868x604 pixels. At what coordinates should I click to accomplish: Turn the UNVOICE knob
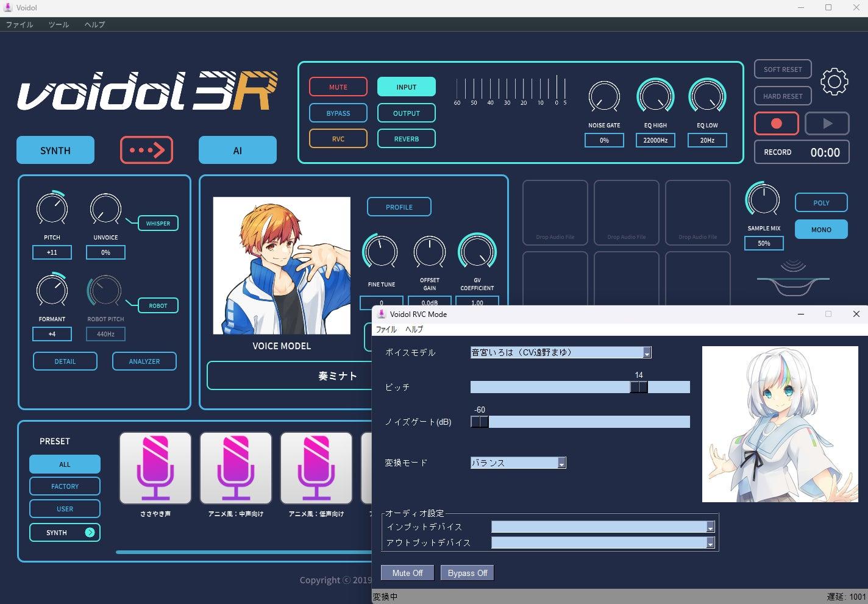(x=105, y=209)
